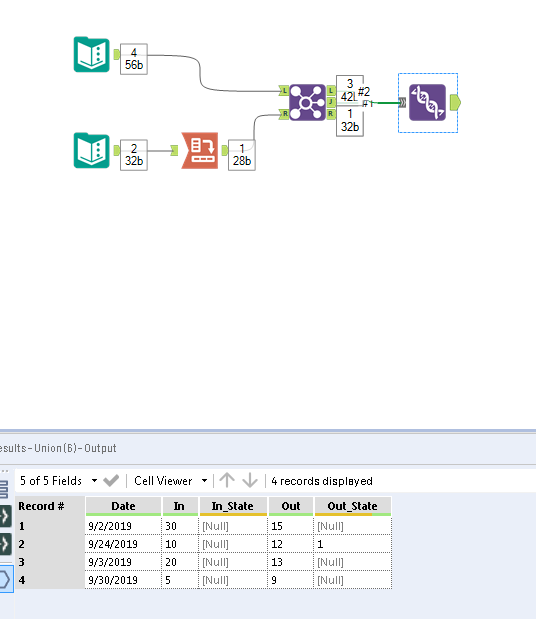Select the Out_State Null cell in 9/30/2019 row
Screen dimensions: 536x619
(353, 580)
